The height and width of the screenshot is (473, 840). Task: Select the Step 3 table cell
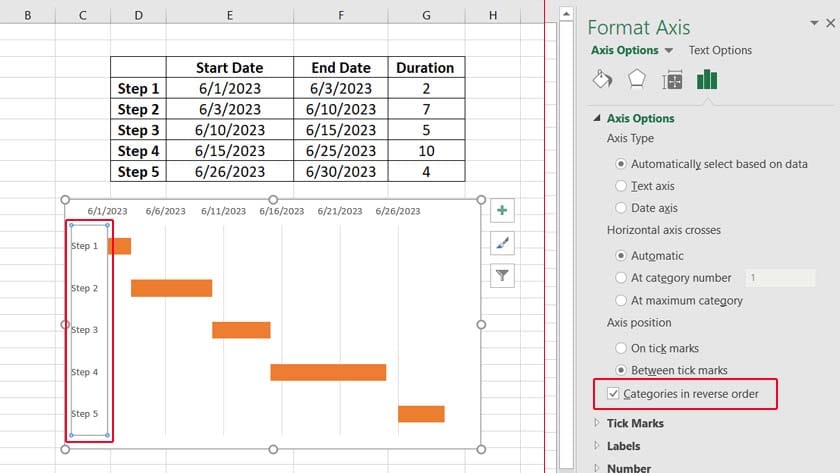coord(138,130)
